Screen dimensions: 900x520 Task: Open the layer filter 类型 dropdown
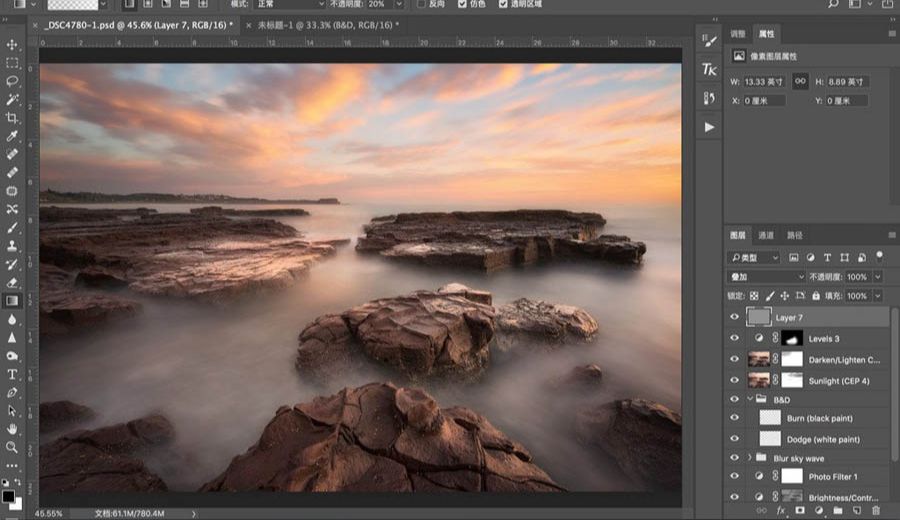pyautogui.click(x=754, y=258)
